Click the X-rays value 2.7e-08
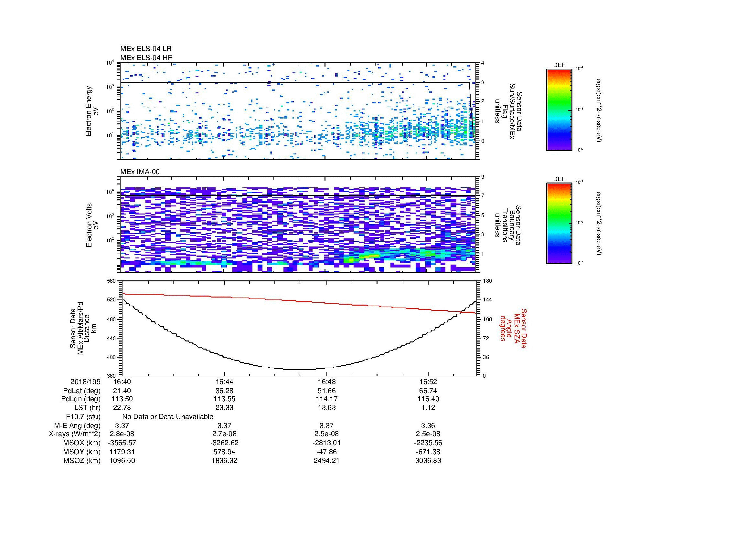 (225, 434)
